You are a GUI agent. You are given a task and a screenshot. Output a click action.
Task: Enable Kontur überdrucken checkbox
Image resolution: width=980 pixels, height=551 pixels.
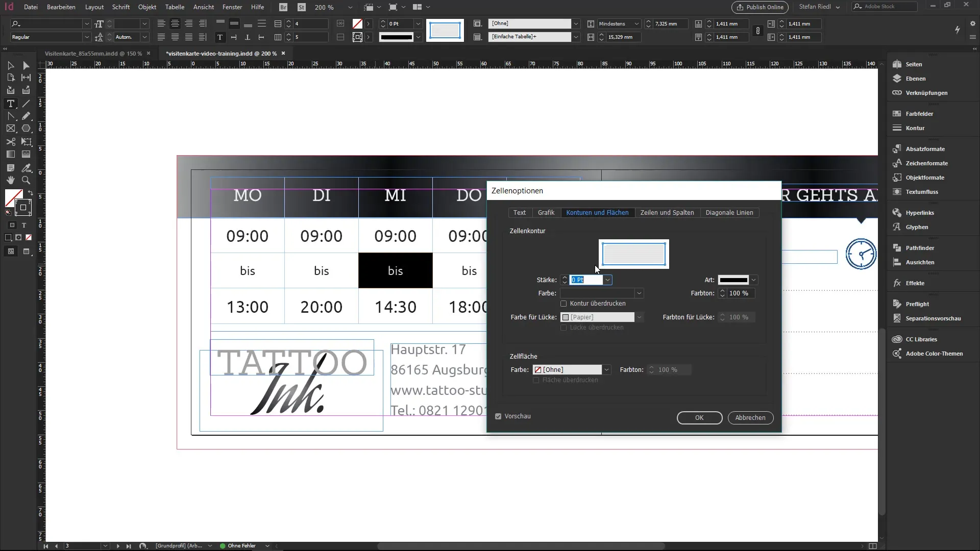coord(563,304)
